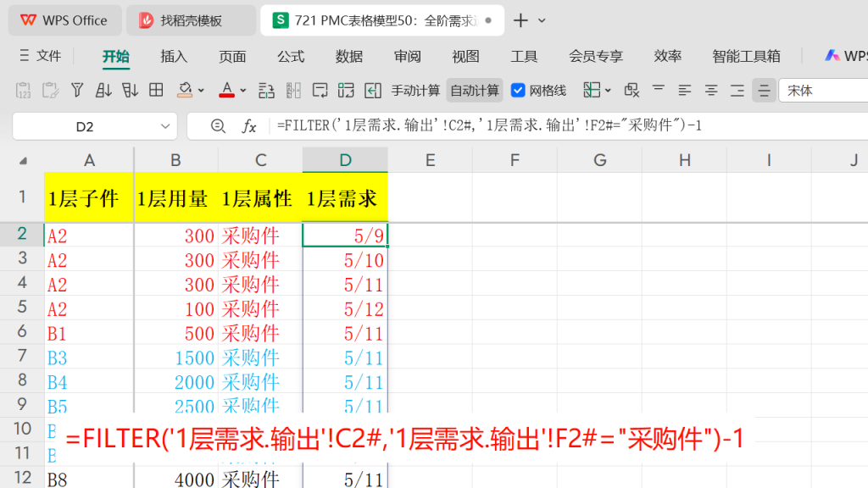
Task: Switch to the 审阅 ribbon tab
Action: tap(408, 56)
